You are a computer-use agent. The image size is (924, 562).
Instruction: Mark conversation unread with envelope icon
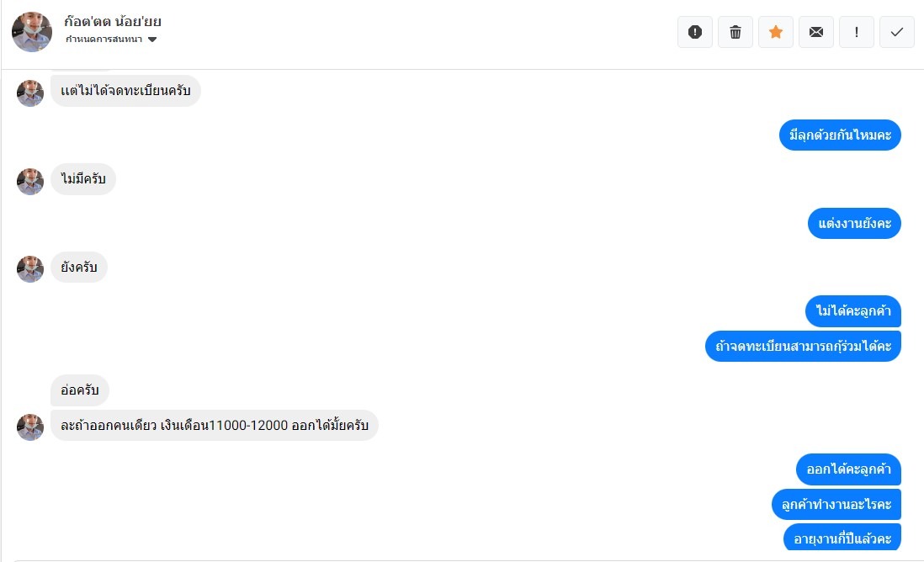click(816, 32)
